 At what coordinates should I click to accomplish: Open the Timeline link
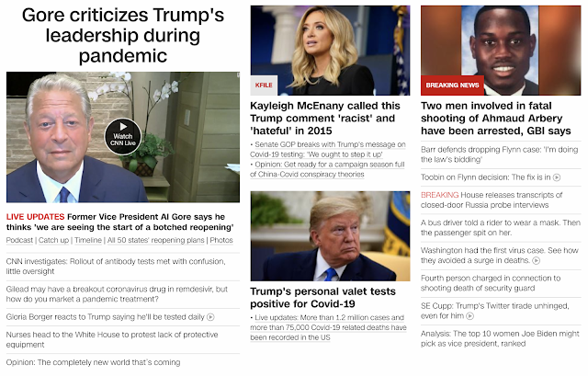88,240
